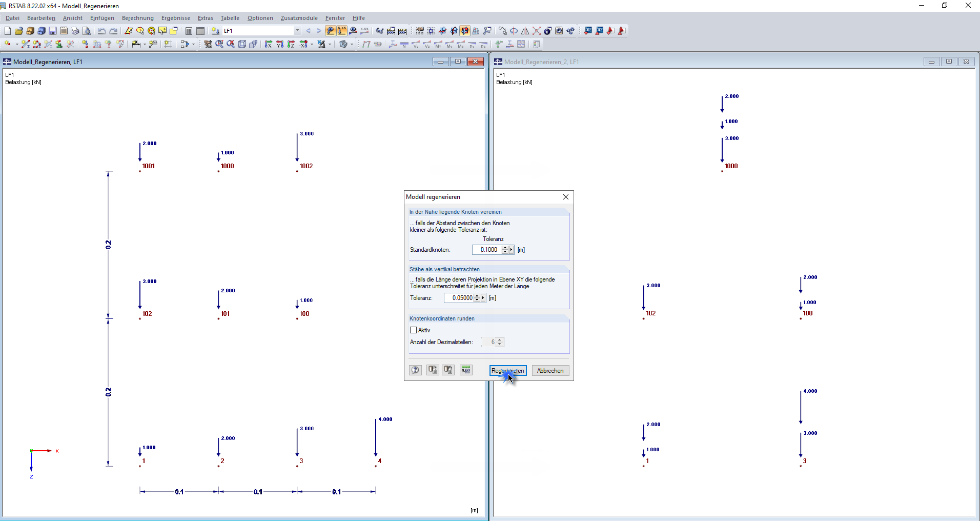Click the New member line icon
The width and height of the screenshot is (980, 521).
tap(25, 44)
